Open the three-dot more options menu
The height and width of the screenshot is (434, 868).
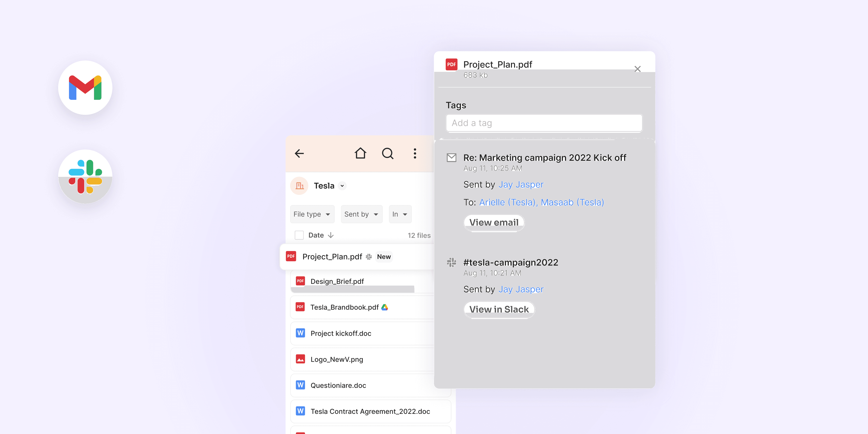tap(415, 153)
